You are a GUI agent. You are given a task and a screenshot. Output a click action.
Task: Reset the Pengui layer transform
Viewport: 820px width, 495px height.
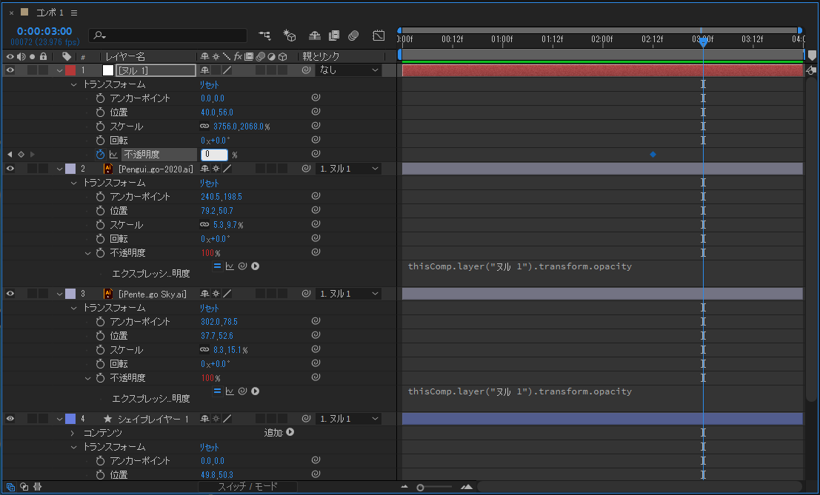point(209,183)
